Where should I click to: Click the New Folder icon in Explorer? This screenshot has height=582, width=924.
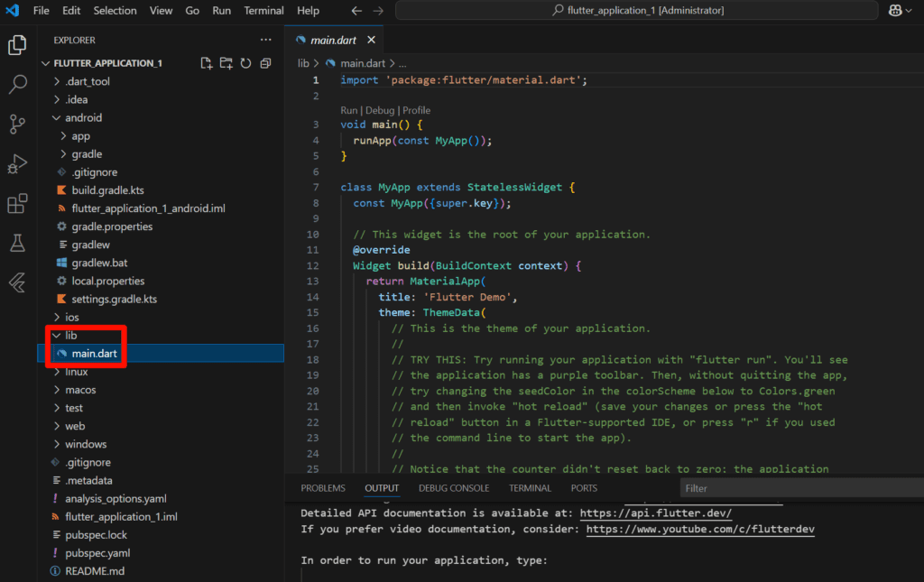(226, 64)
